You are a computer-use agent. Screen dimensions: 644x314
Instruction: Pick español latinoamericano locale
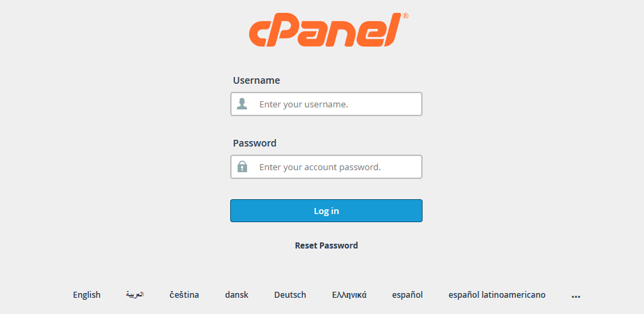point(497,295)
